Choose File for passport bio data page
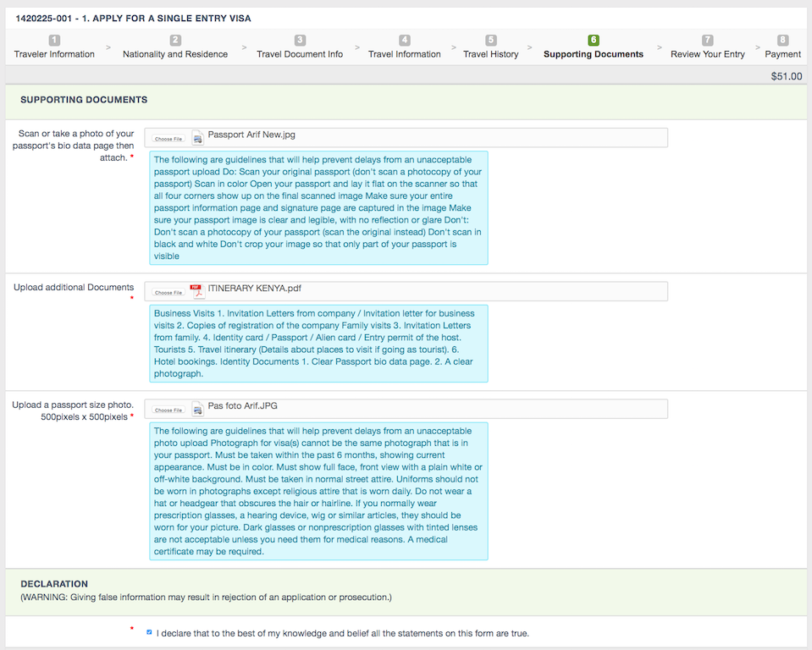The width and height of the screenshot is (812, 650). click(168, 139)
